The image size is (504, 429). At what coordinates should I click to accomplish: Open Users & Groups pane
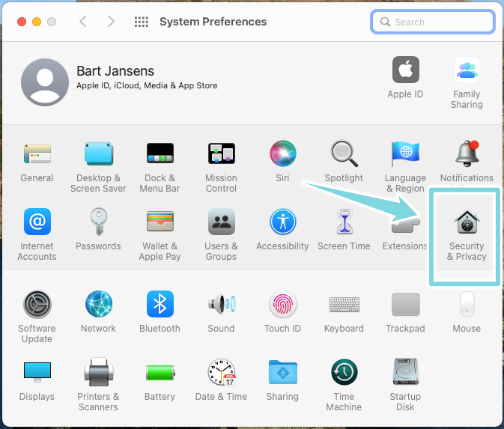point(222,222)
